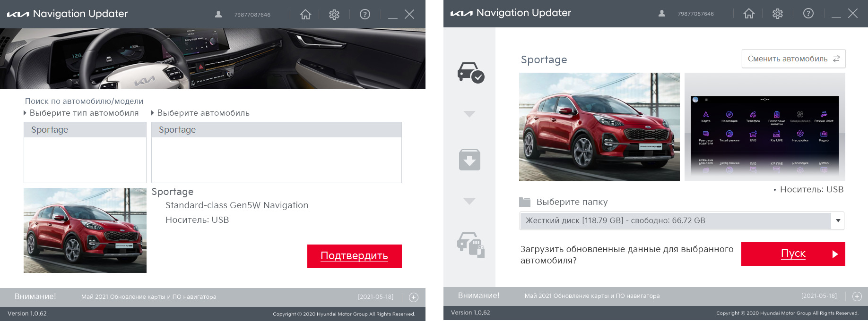Expand notice with plus icon in left window

tap(414, 297)
